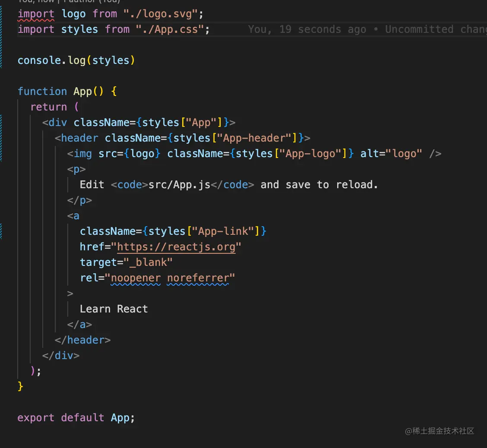487x448 pixels.
Task: Click "and save to reload." text
Action: [319, 185]
